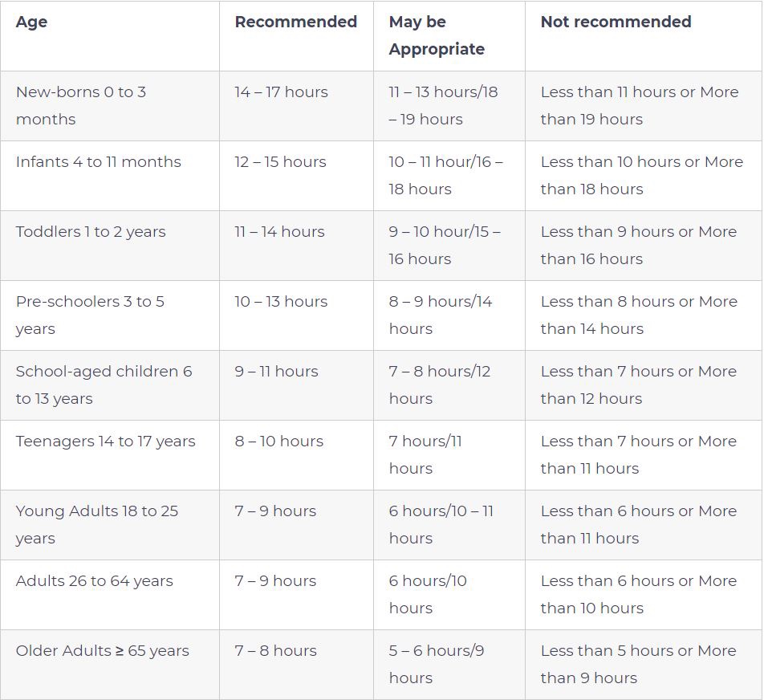Click 'Less than 5 hours or More than 9' cell
This screenshot has width=764, height=700.
tap(638, 664)
